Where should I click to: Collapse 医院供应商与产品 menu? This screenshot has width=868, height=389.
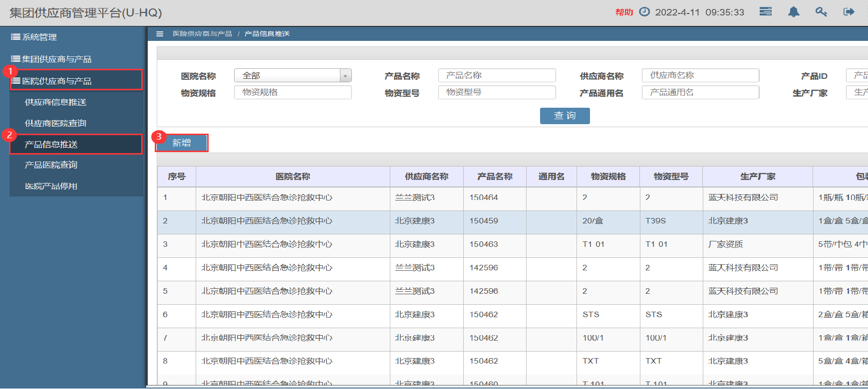tap(76, 80)
